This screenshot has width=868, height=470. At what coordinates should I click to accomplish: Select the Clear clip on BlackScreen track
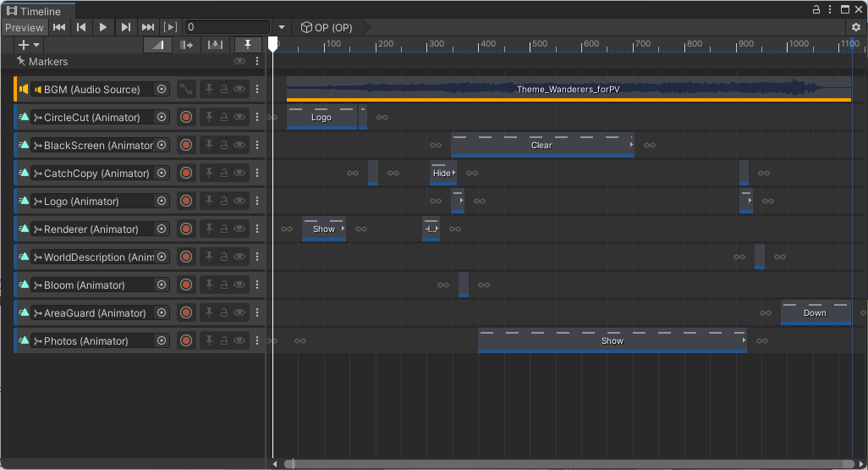542,145
